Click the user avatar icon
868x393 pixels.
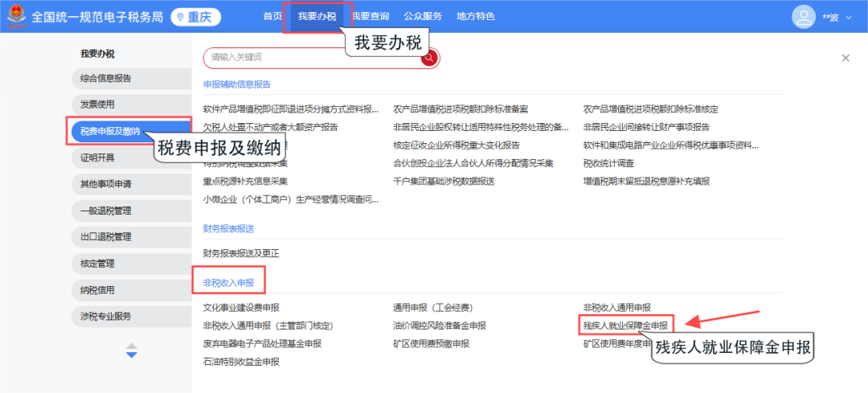803,17
